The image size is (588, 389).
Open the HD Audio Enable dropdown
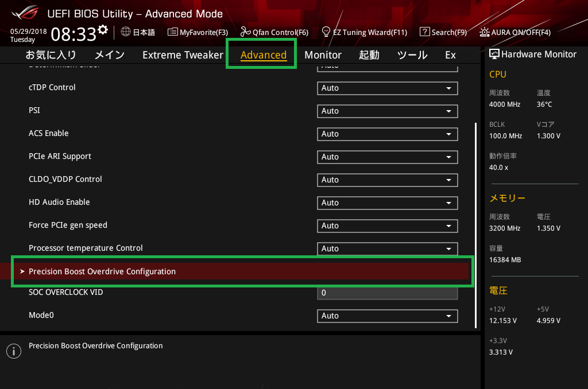(388, 203)
